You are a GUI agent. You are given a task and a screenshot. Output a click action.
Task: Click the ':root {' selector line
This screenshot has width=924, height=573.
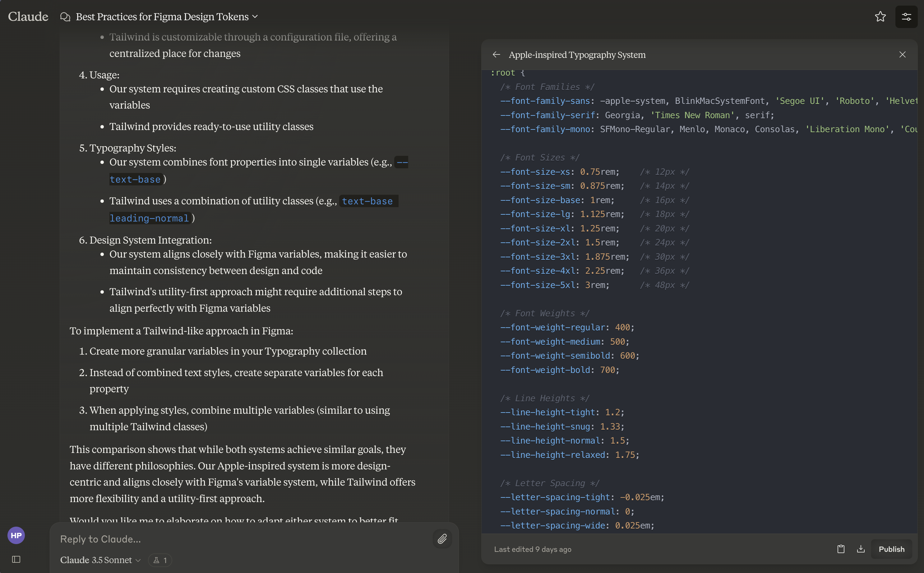click(508, 73)
